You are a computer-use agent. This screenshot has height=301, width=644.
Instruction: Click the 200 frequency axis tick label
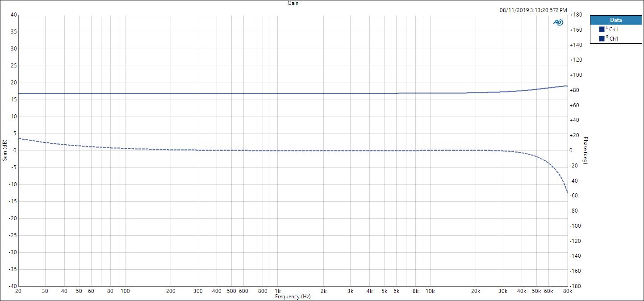tap(171, 291)
